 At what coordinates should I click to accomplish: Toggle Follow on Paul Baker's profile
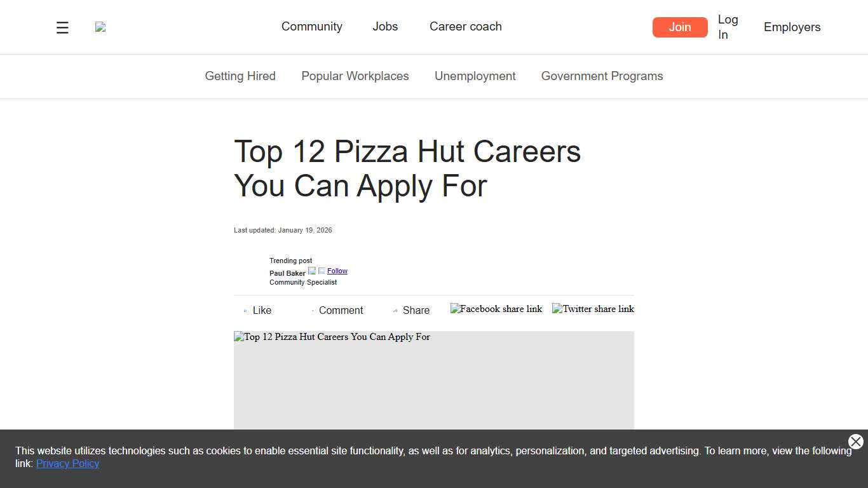point(337,271)
